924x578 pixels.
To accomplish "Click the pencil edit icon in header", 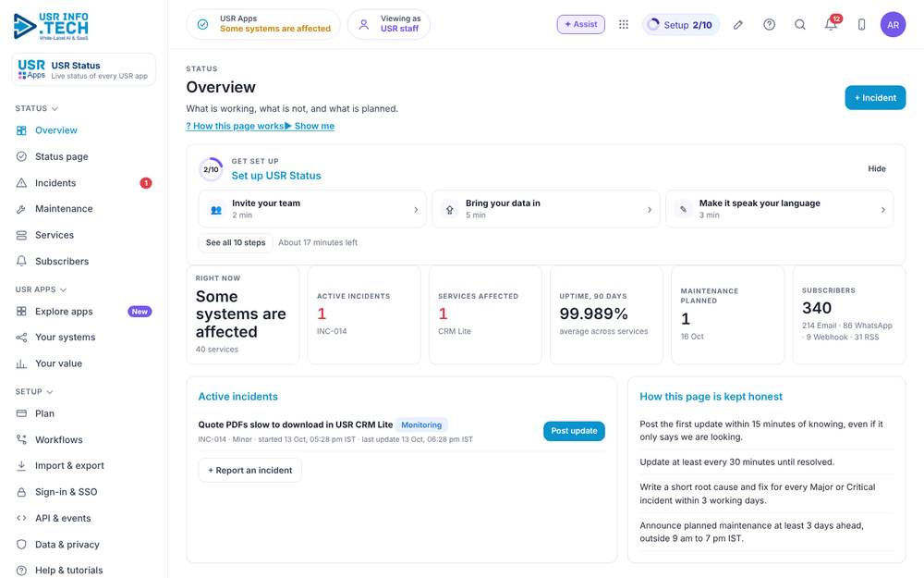I will pyautogui.click(x=737, y=24).
